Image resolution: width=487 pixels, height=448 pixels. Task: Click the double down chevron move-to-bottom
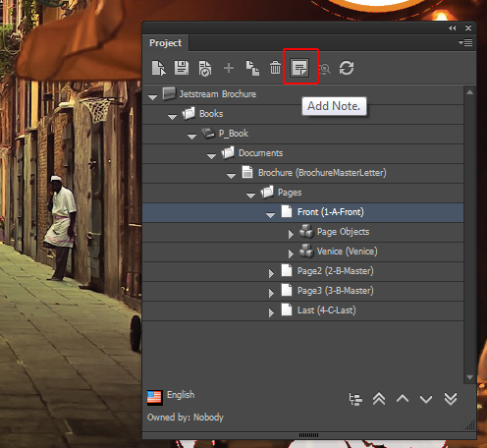point(451,399)
